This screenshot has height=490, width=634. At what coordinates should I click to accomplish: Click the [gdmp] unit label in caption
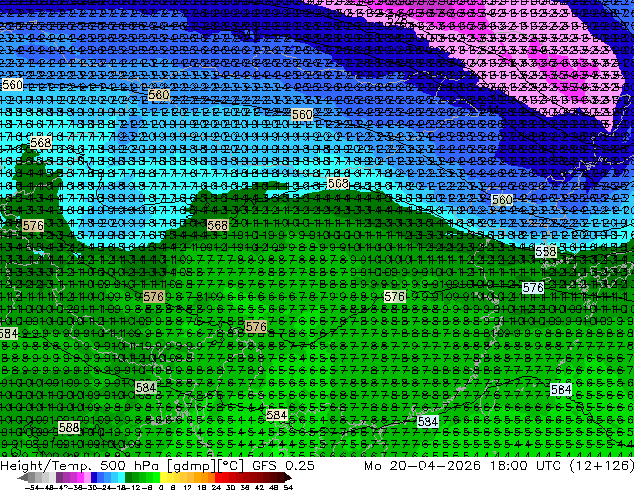[x=191, y=466]
